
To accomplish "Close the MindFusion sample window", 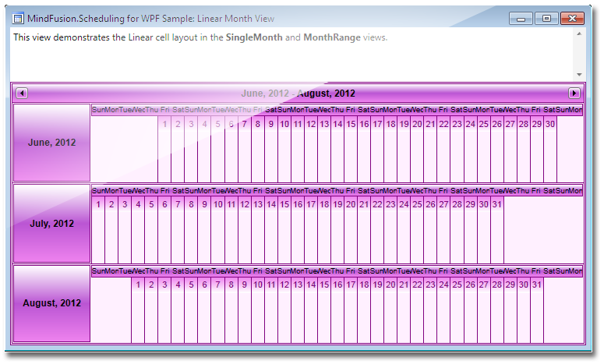I will (x=572, y=18).
